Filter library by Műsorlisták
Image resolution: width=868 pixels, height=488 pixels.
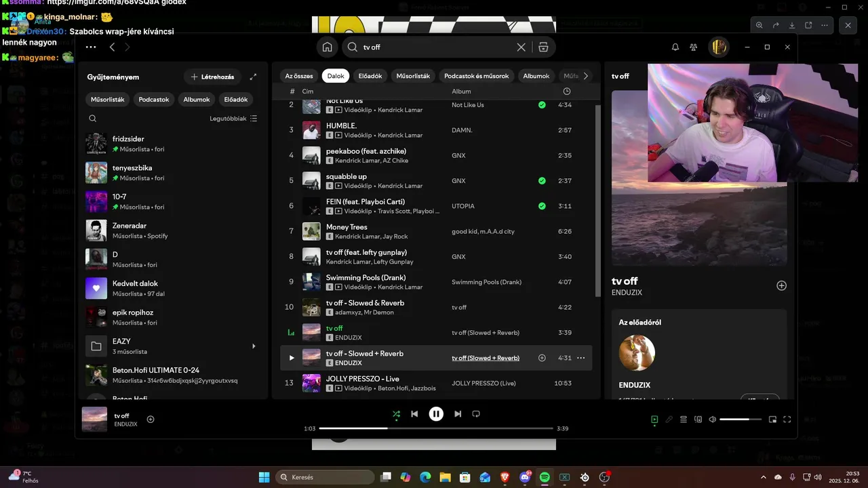(x=108, y=100)
